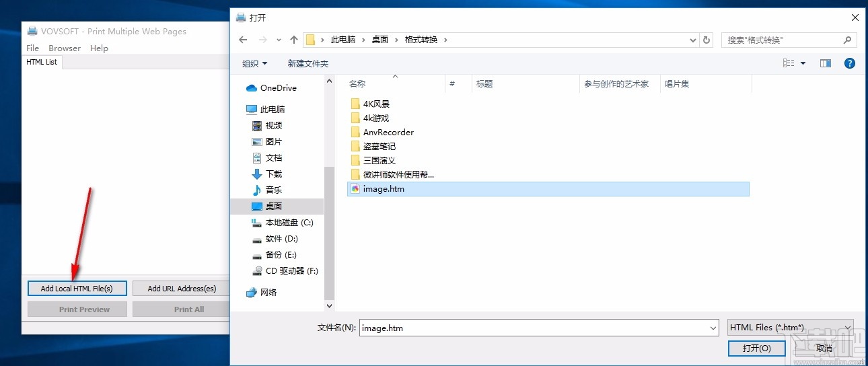Open 文档 folder in sidebar

[x=273, y=158]
